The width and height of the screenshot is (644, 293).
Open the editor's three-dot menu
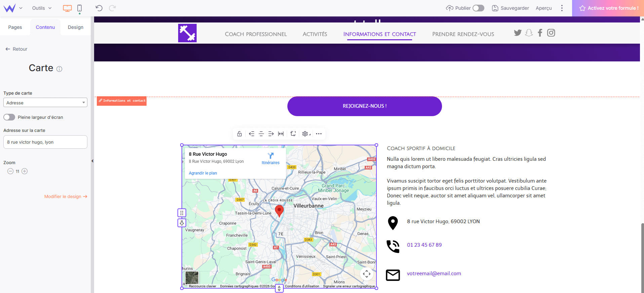tap(562, 8)
